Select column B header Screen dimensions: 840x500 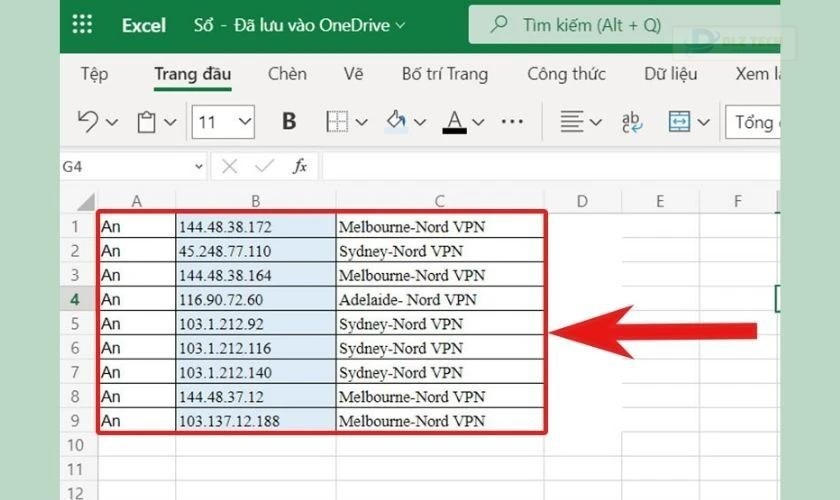click(256, 202)
